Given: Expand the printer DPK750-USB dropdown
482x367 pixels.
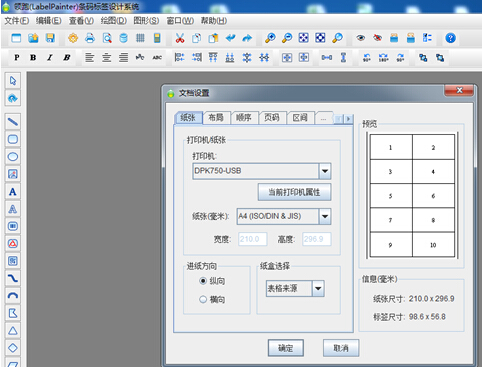Looking at the screenshot, I should [x=325, y=171].
